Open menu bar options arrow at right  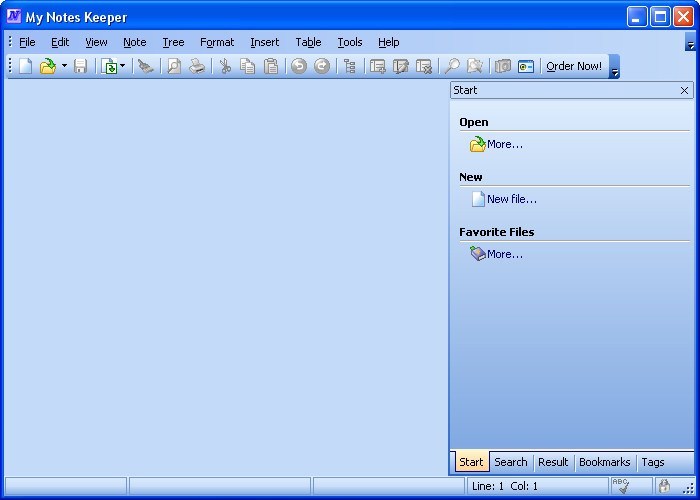coord(690,42)
